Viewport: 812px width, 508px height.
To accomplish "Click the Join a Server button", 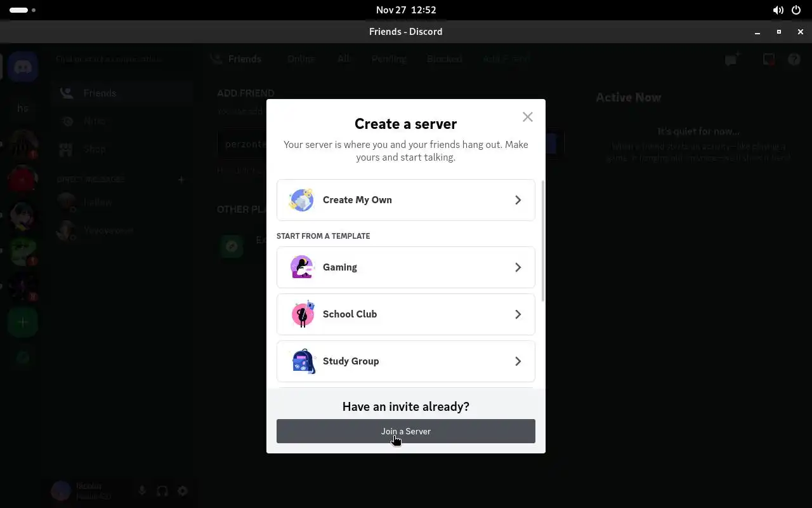I will coord(406,431).
